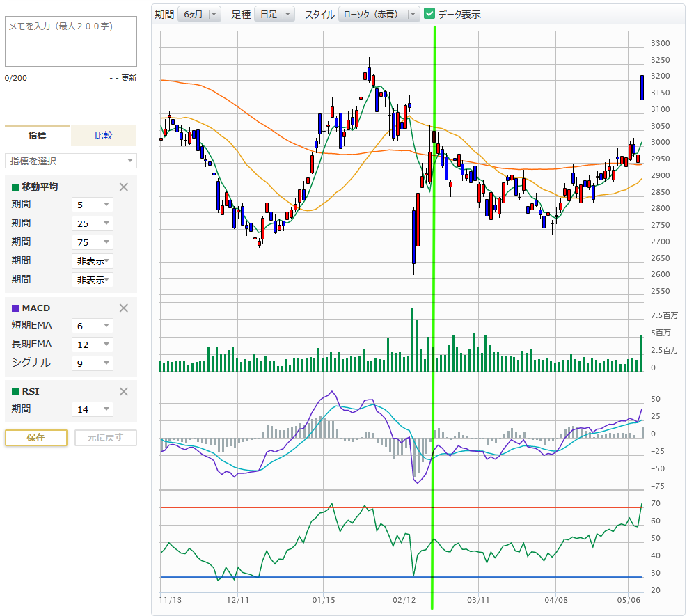Open moving average period 75 dropdown

[92, 242]
